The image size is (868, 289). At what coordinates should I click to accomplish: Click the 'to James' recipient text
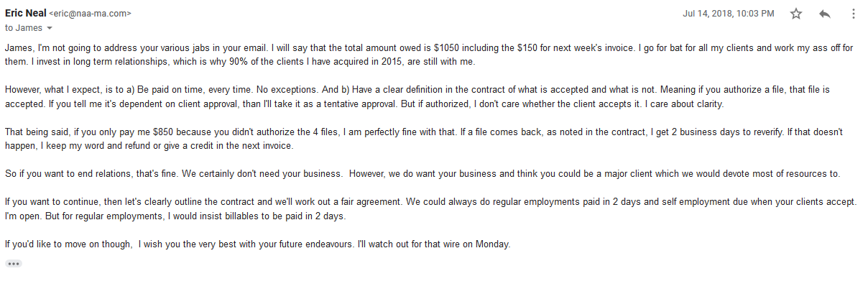(24, 28)
